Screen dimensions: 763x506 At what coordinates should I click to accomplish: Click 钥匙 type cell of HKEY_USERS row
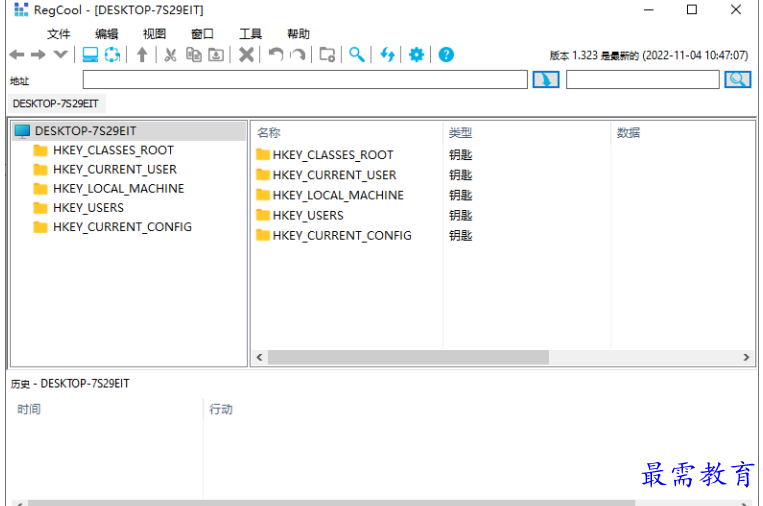[x=460, y=215]
